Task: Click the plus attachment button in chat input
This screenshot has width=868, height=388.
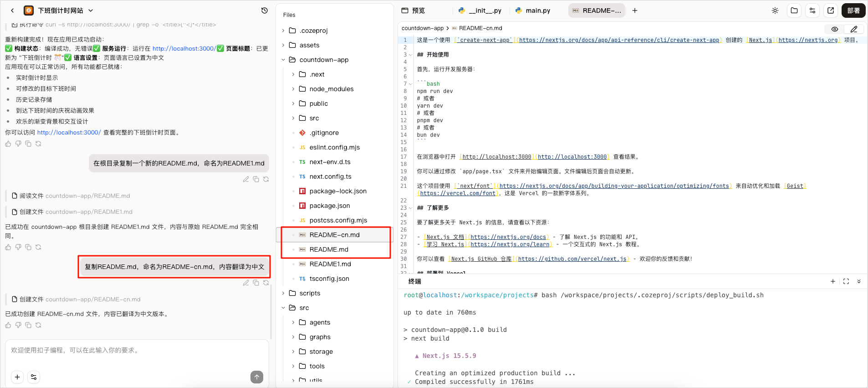Action: point(17,377)
